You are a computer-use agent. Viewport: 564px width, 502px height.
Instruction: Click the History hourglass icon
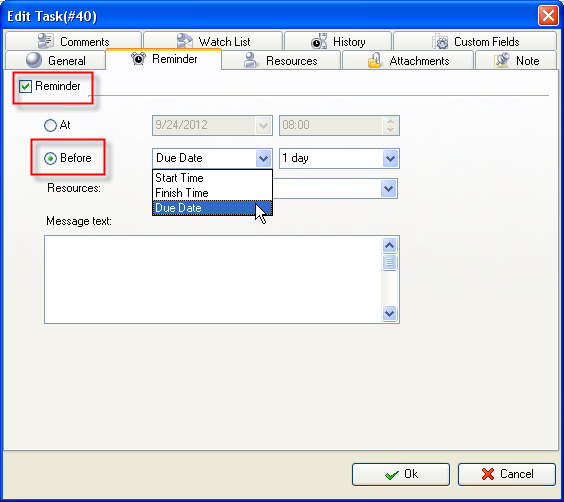(319, 41)
